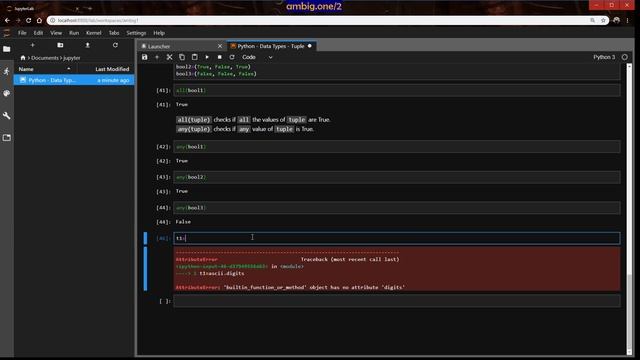The image size is (640, 360).
Task: Close the JupyterLab browser tab
Action: [77, 8]
